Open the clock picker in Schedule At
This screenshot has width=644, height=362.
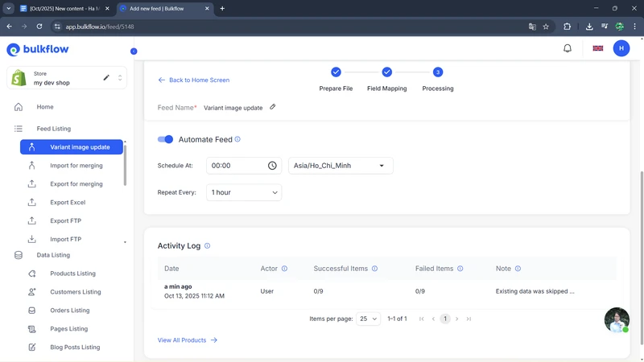click(272, 166)
